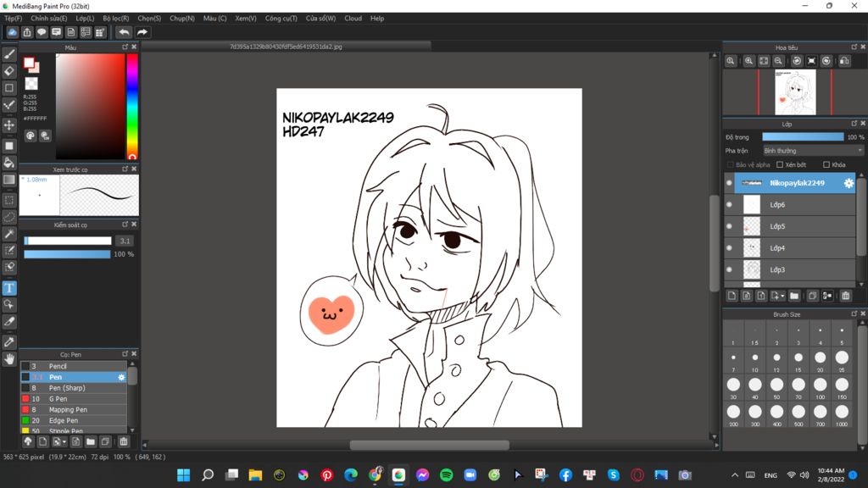Select the Pencil brush
This screenshot has width=868, height=488.
(74, 366)
